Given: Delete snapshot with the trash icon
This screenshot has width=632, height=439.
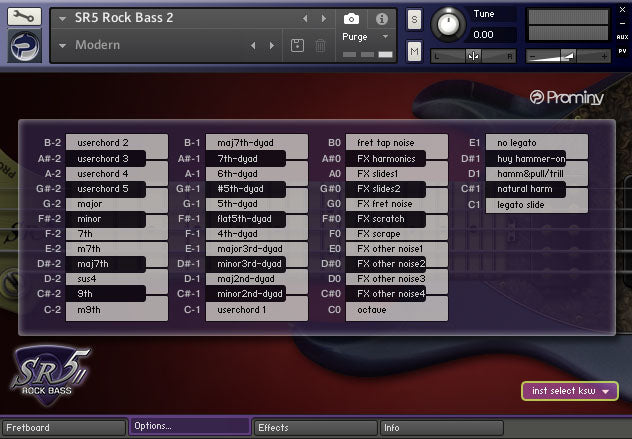Looking at the screenshot, I should (320, 45).
